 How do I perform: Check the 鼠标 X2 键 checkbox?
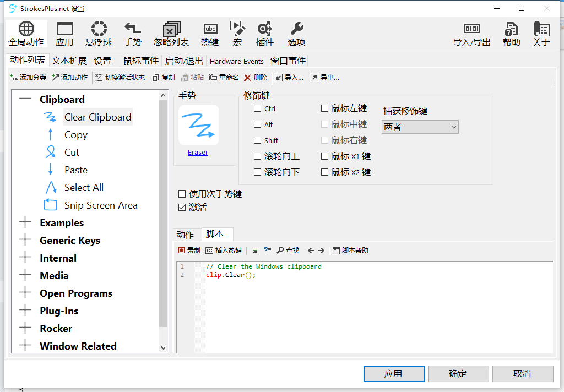tap(324, 172)
